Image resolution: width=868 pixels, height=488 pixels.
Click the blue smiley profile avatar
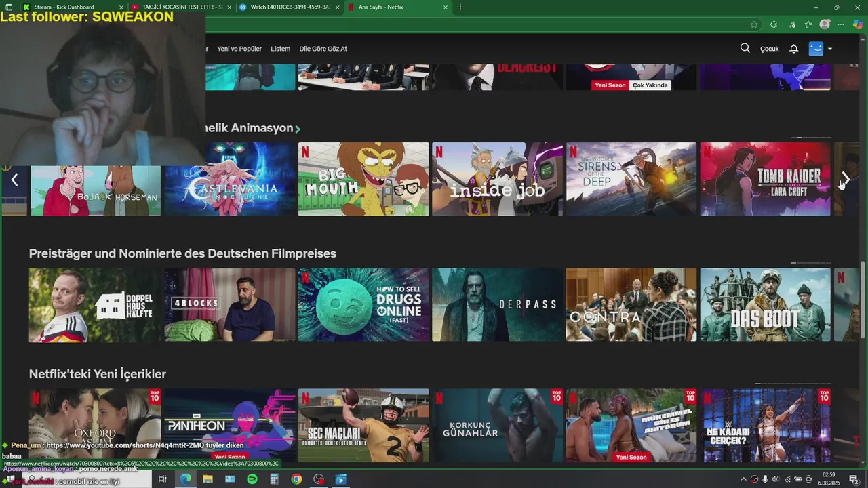(816, 49)
